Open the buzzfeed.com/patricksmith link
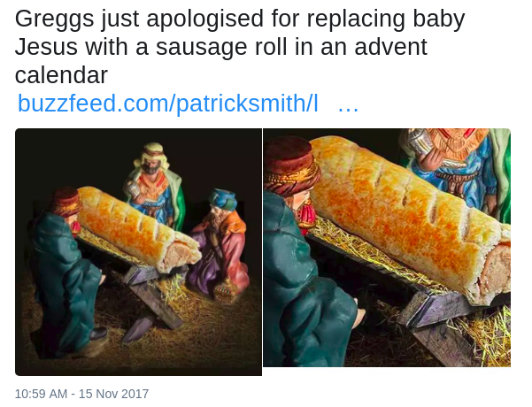Viewport: 532px width, 407px height. 168,104
